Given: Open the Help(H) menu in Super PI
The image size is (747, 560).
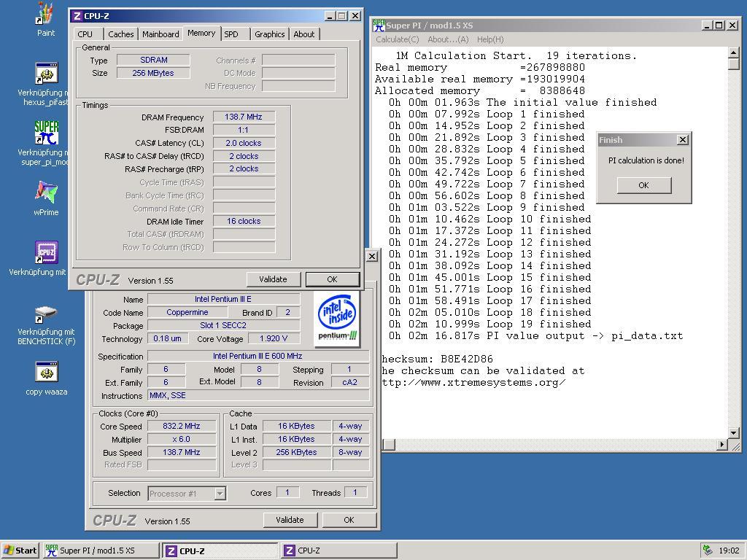Looking at the screenshot, I should (x=490, y=39).
